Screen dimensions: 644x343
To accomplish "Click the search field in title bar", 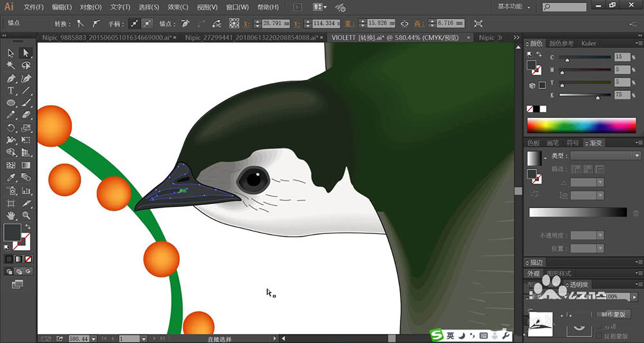I will click(564, 7).
